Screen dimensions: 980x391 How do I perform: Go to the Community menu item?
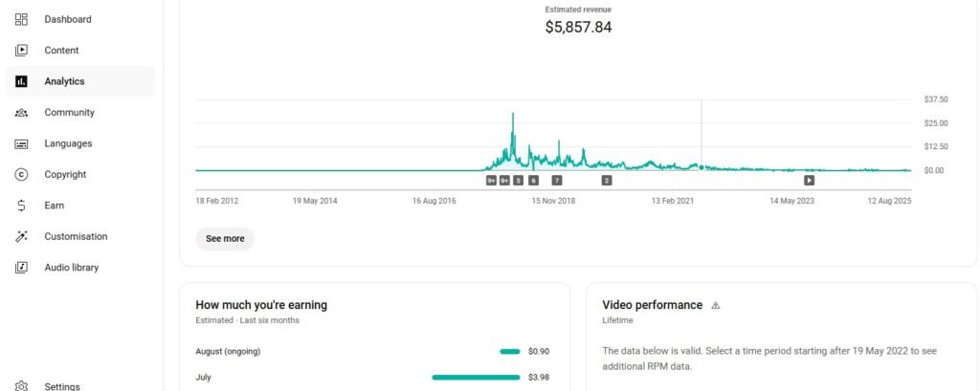pyautogui.click(x=69, y=113)
